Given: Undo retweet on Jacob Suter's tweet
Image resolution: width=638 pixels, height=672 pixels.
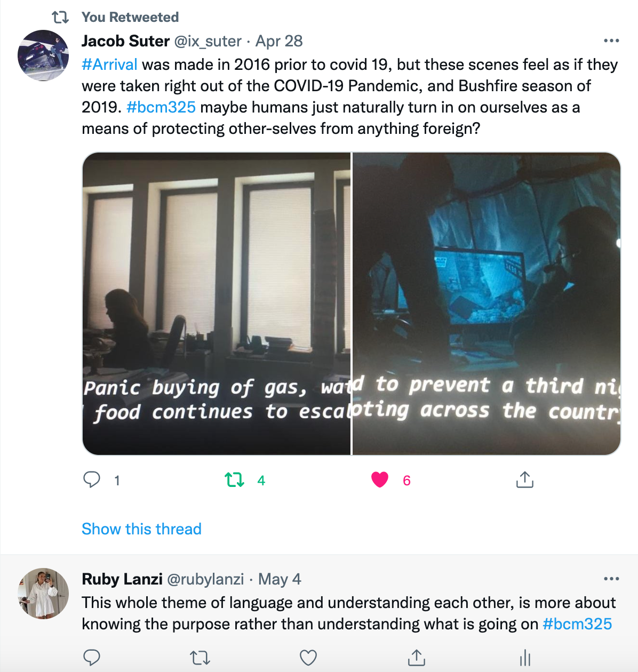Looking at the screenshot, I should [x=235, y=480].
